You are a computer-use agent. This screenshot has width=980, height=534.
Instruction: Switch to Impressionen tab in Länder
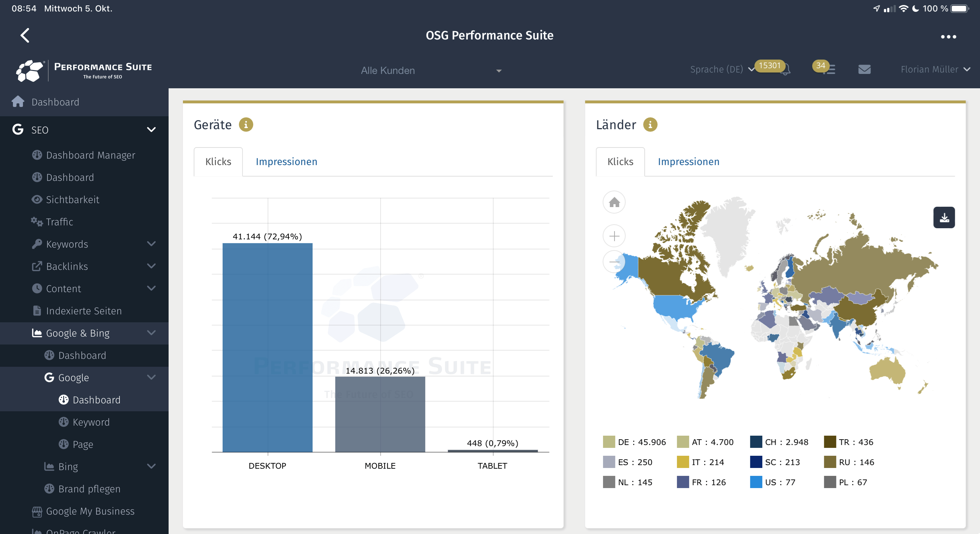[x=688, y=162]
